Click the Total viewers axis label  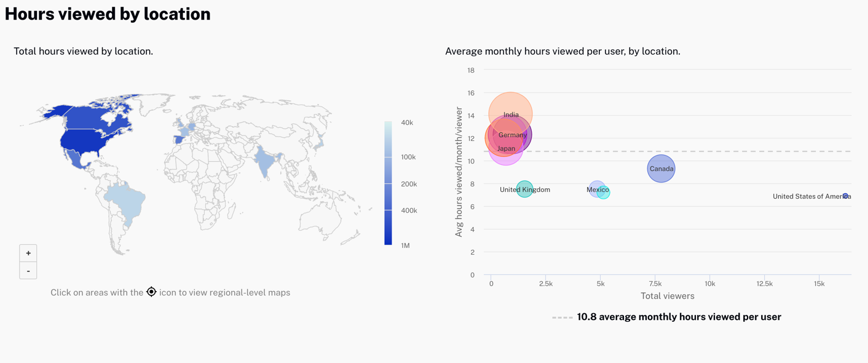(x=668, y=295)
